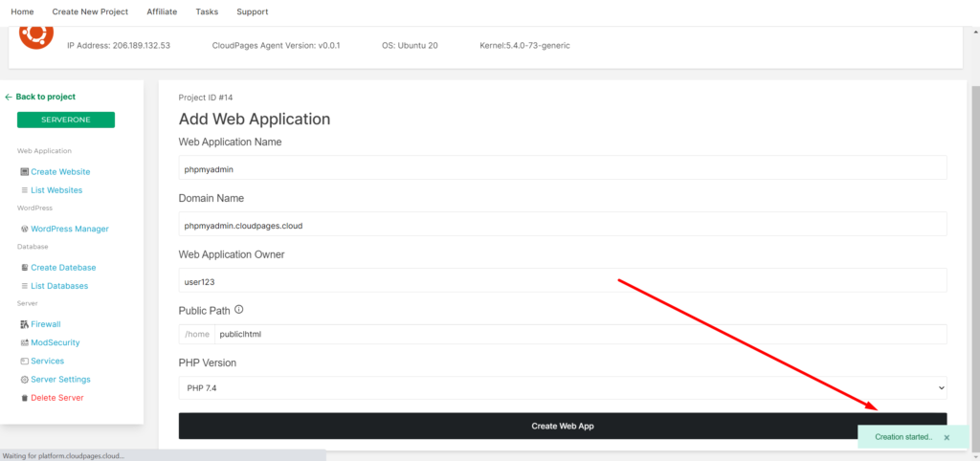980x461 pixels.
Task: Click the SERVERONE green button
Action: [x=66, y=120]
